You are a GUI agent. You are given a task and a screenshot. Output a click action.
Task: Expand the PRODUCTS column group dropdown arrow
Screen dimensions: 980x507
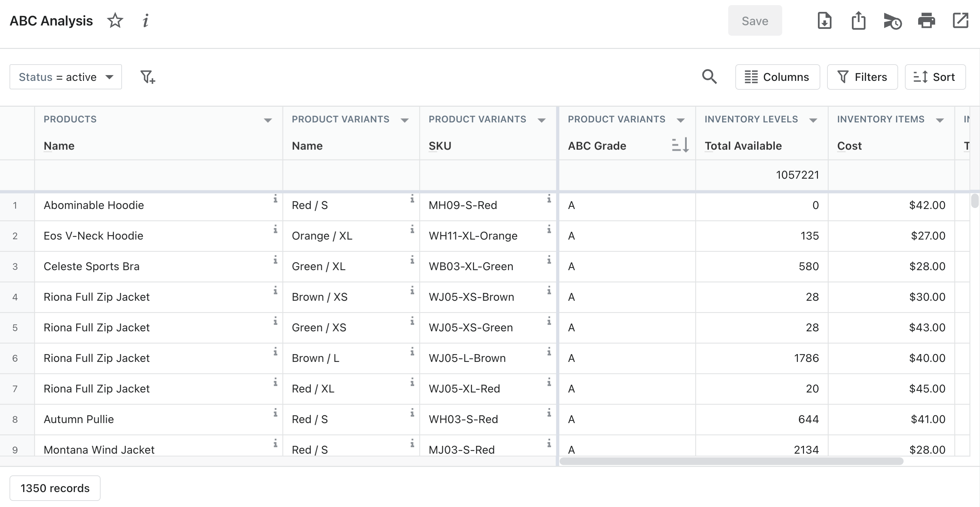268,120
